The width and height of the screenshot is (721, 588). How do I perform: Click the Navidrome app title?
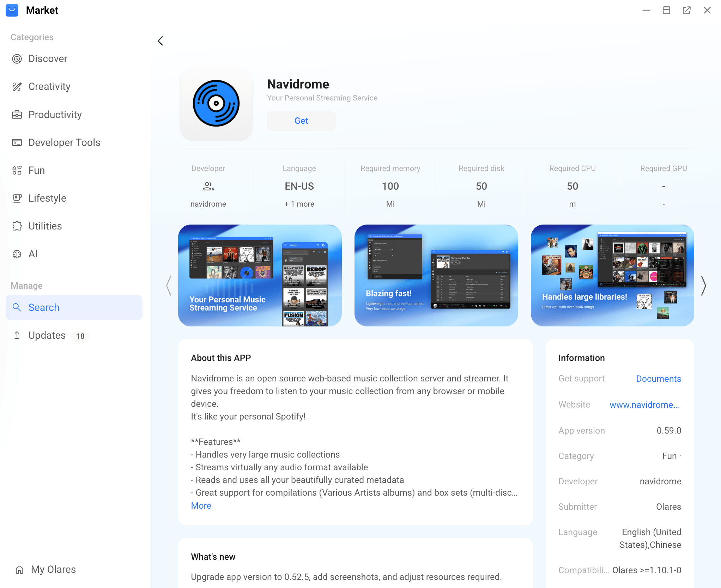tap(298, 84)
